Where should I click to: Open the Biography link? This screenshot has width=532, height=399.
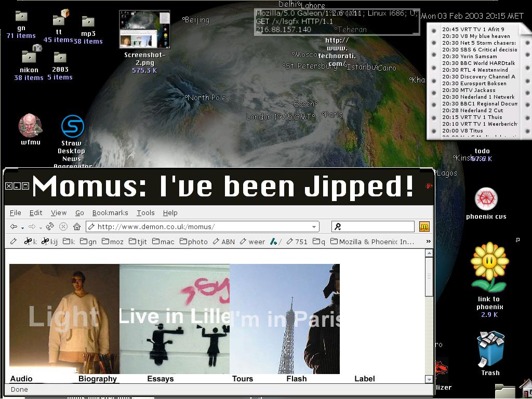pos(98,379)
